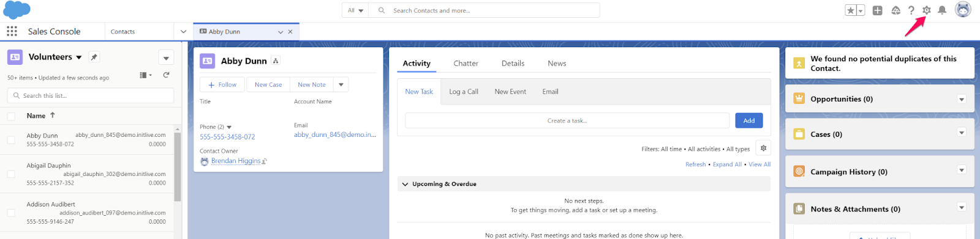The height and width of the screenshot is (239, 980).
Task: Tick the Abigail Dauphin row checkbox
Action: (x=11, y=174)
